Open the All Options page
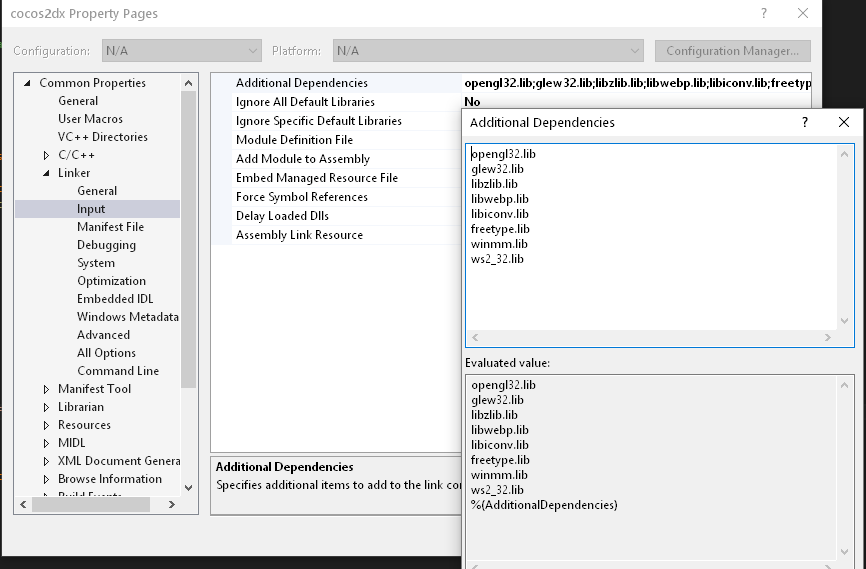Image resolution: width=866 pixels, height=569 pixels. point(106,353)
